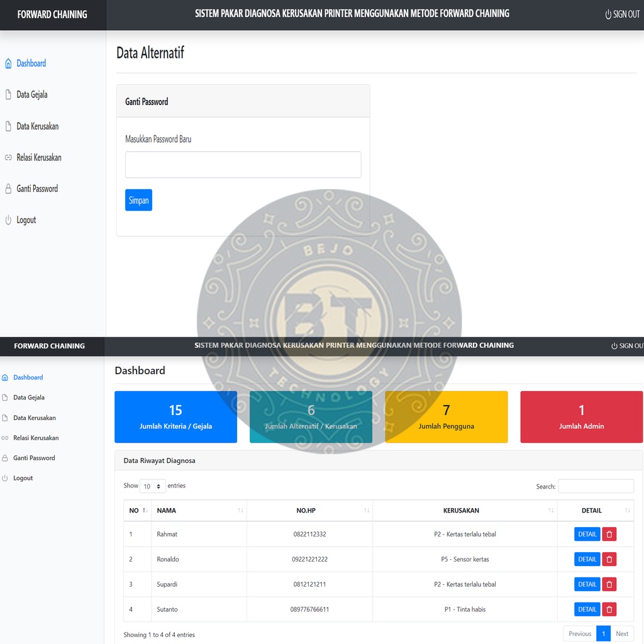This screenshot has height=644, width=644.
Task: Open Dashboard in the bottom sidebar menu
Action: [x=28, y=377]
